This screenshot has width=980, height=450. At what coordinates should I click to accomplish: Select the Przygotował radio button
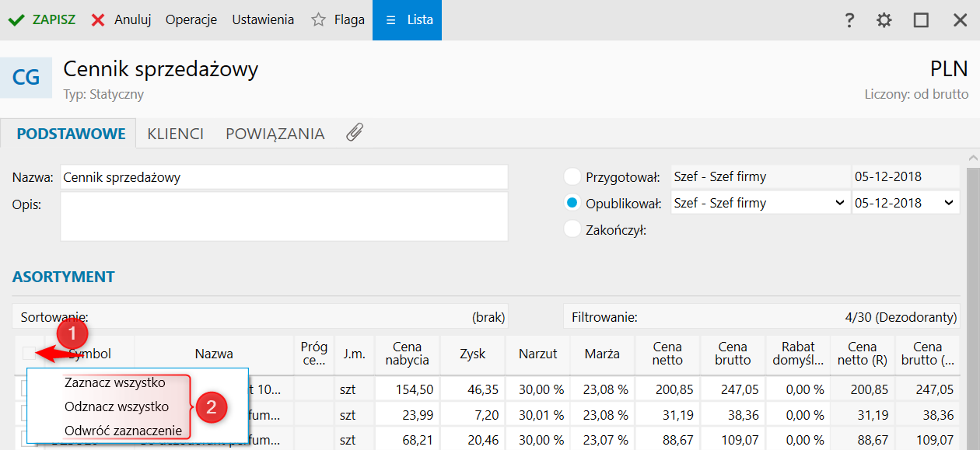click(572, 176)
